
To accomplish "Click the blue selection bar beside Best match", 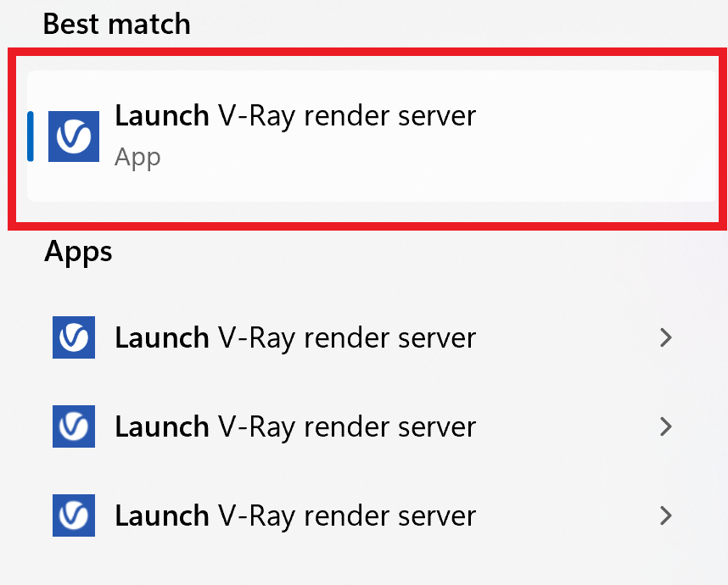I will [x=31, y=136].
